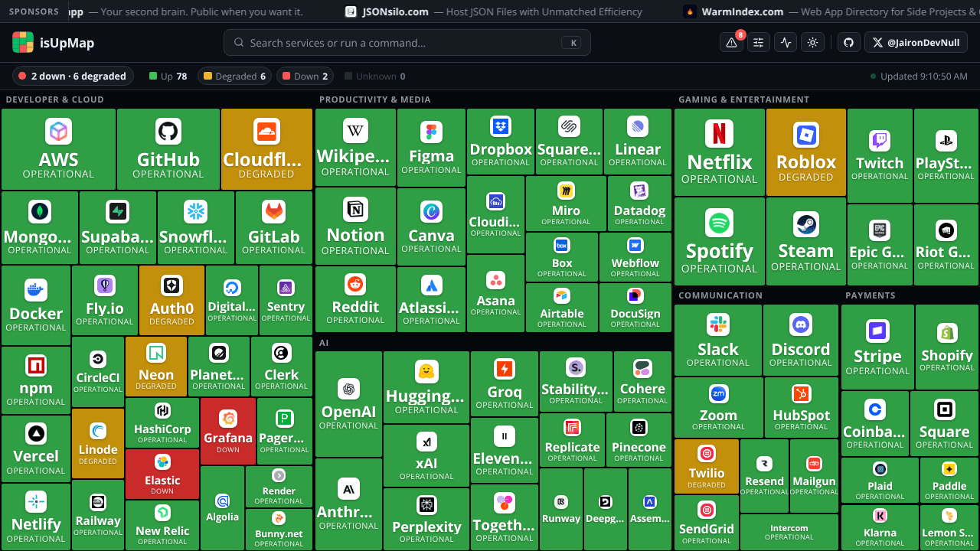Image resolution: width=980 pixels, height=551 pixels.
Task: Toggle the Down 2 status filter
Action: (306, 76)
